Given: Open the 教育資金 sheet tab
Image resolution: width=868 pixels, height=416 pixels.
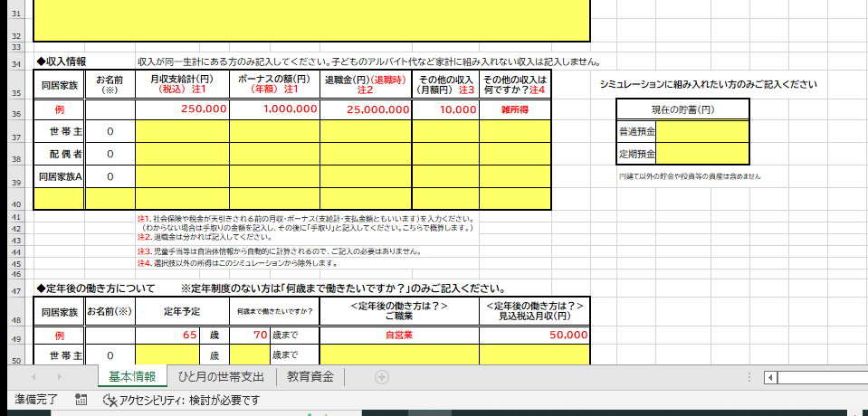Looking at the screenshot, I should [310, 377].
